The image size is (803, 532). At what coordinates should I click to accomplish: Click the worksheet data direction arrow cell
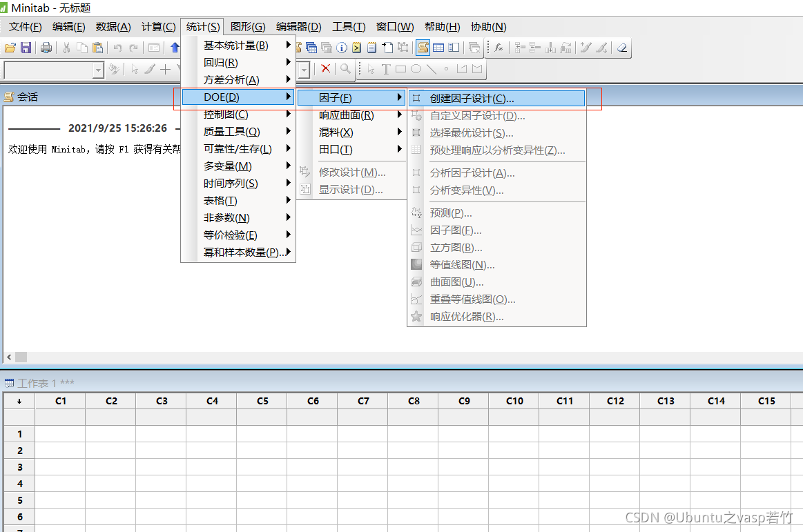(19, 401)
